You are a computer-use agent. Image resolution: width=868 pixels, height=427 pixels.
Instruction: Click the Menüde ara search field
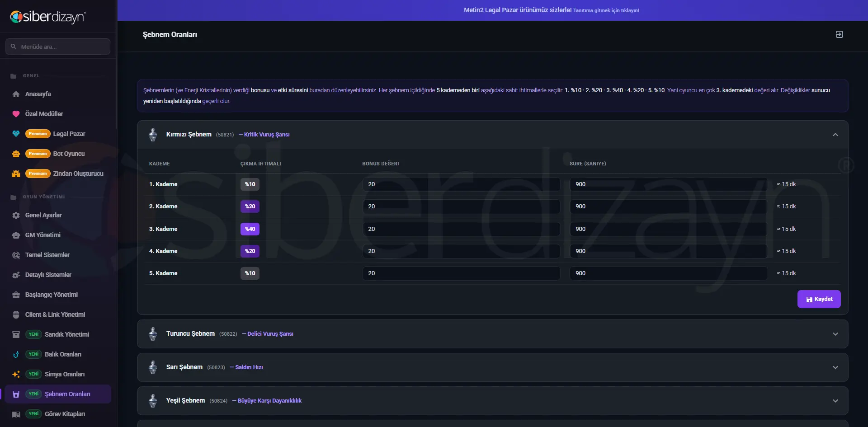coord(58,47)
